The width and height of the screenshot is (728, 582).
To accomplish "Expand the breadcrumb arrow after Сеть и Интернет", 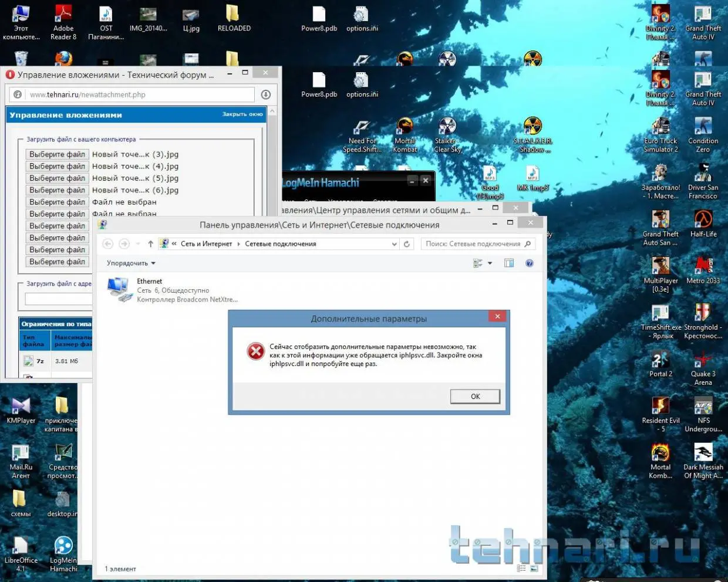I will point(238,244).
